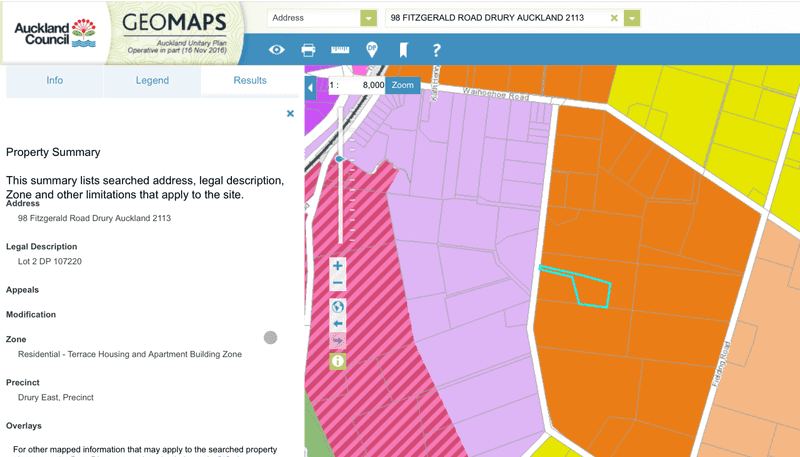Screen dimensions: 800x457
Task: Click the full extent globe icon
Action: pyautogui.click(x=337, y=307)
